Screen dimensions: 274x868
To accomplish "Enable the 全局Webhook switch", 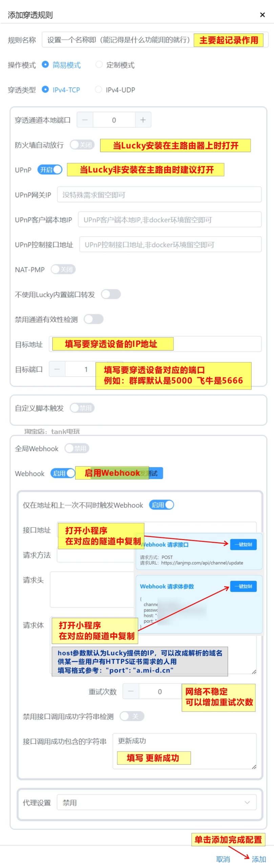I will 77,448.
